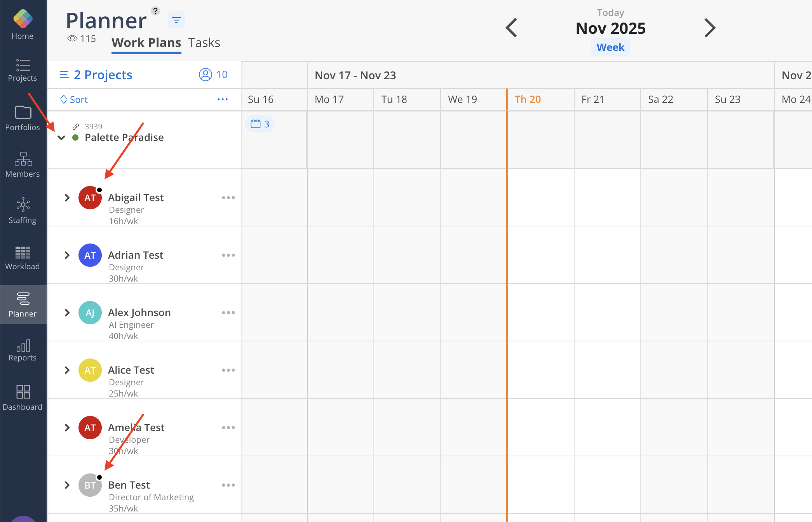This screenshot has height=522, width=812.
Task: Go to next week arrow
Action: click(x=709, y=28)
